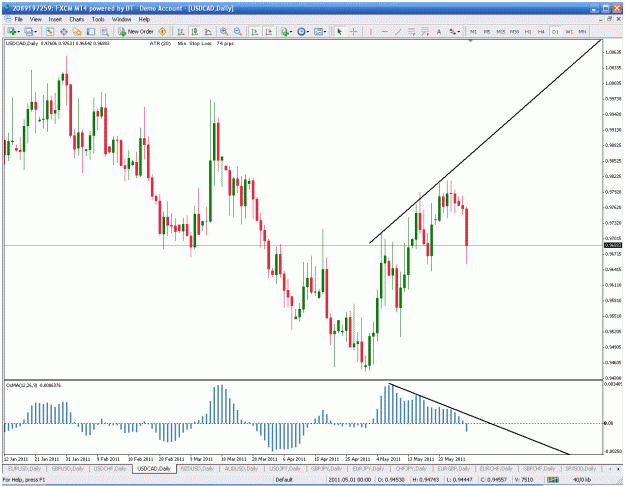
Task: Toggle Chart Shift icon
Action: (269, 31)
